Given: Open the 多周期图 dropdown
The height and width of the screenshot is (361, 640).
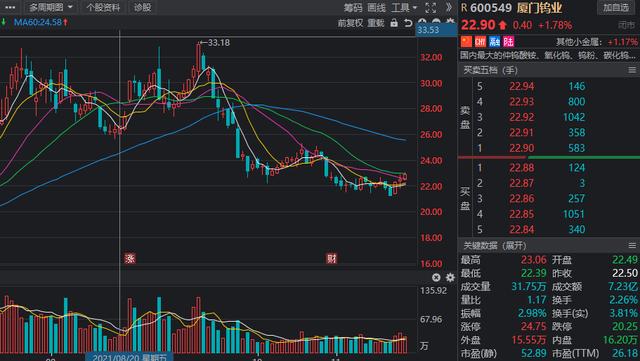Looking at the screenshot, I should [51, 7].
